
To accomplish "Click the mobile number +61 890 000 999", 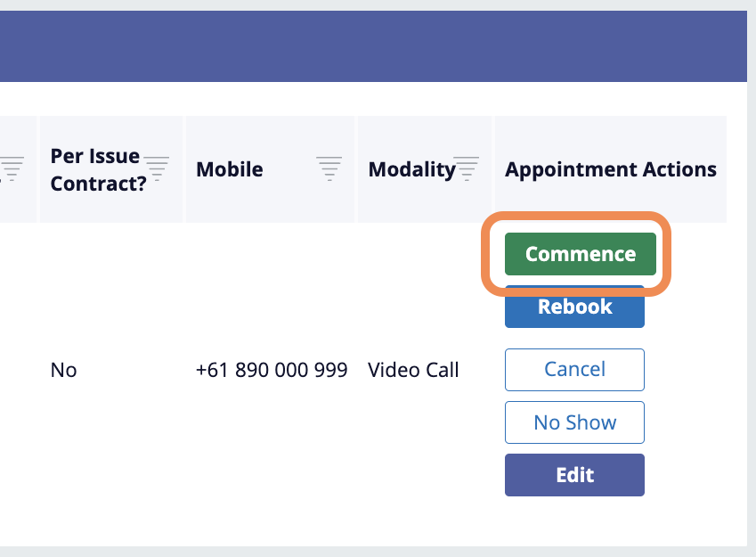I will click(x=272, y=370).
